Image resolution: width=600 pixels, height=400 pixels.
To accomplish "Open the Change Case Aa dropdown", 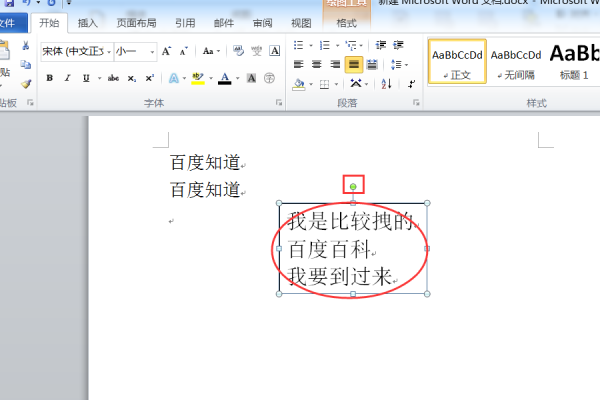I will (212, 51).
